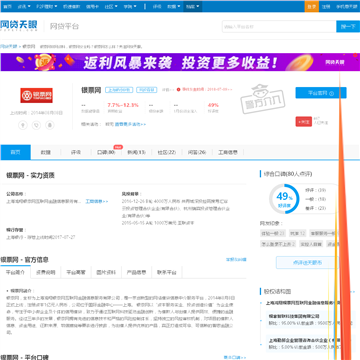Select the blue 首页 tab of the platform page
The width and height of the screenshot is (360, 360).
[x=15, y=152]
